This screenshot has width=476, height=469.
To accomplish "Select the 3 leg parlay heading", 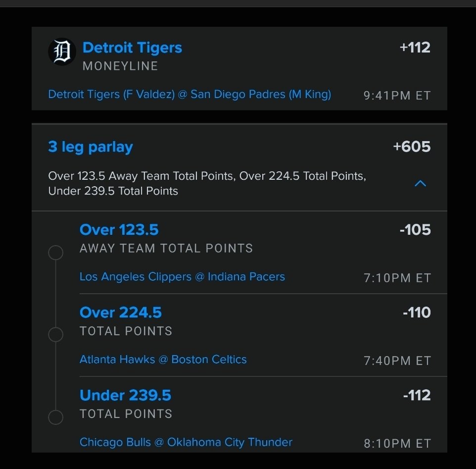I will coord(91,147).
